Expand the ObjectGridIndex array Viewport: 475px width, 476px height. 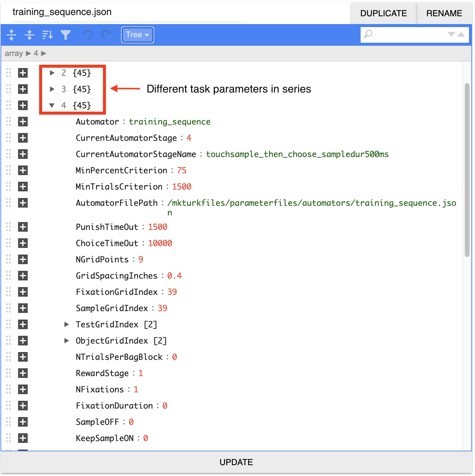pyautogui.click(x=67, y=341)
